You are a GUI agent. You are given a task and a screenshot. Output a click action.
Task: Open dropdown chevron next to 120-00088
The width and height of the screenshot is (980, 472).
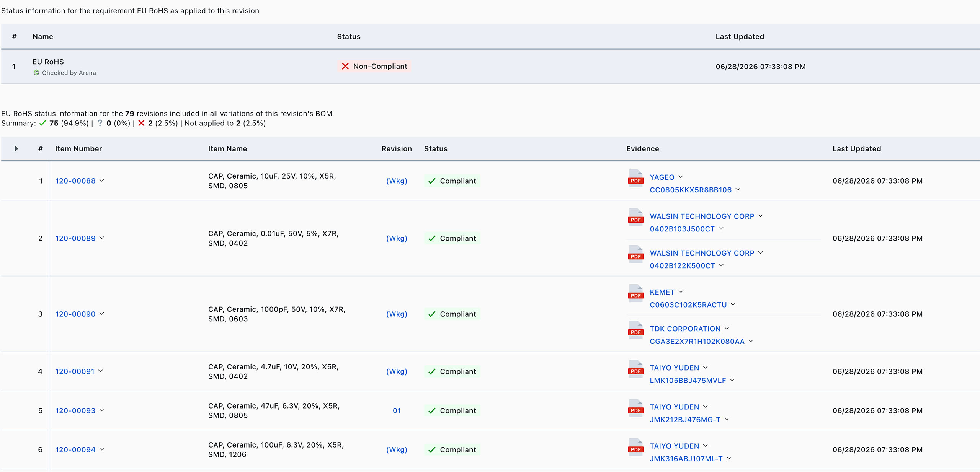point(102,180)
